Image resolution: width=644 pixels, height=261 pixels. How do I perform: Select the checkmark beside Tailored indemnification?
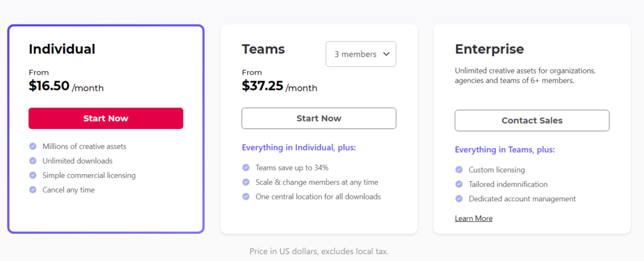click(x=459, y=184)
